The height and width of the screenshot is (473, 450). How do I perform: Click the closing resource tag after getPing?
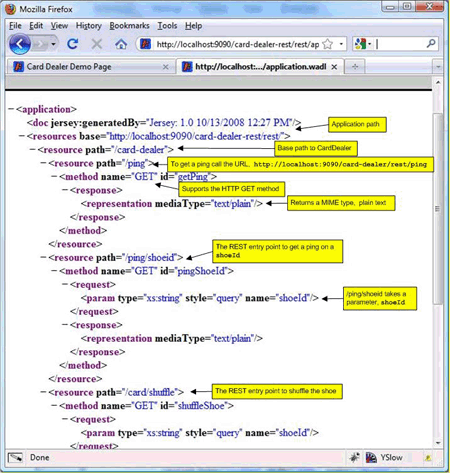[x=75, y=244]
